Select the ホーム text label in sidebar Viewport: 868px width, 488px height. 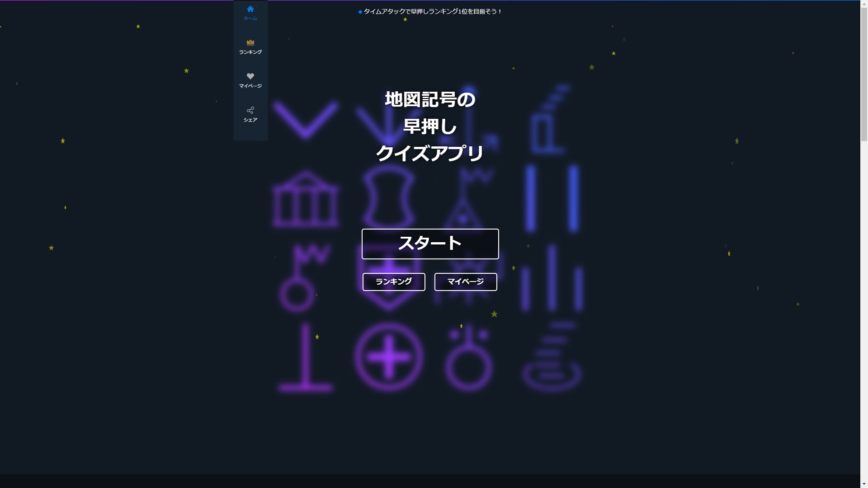pos(250,19)
